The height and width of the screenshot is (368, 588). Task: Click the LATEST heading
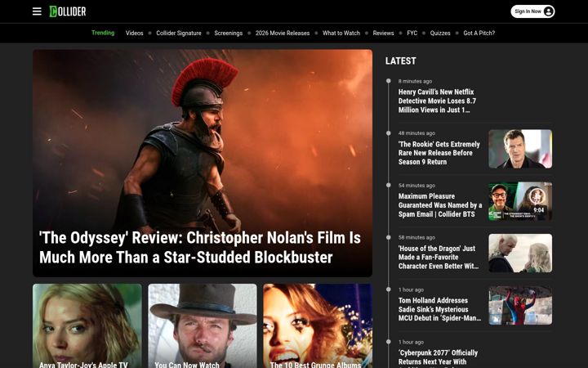(x=400, y=61)
